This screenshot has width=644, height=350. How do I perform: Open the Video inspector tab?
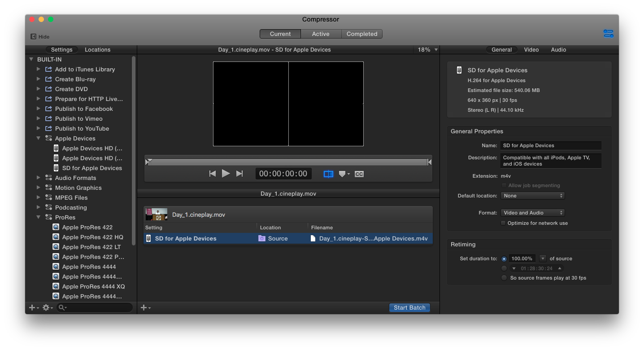click(531, 50)
